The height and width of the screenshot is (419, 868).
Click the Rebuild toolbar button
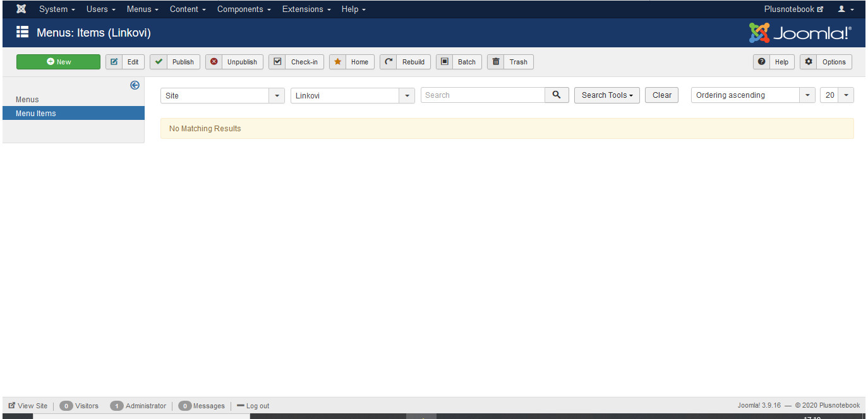[405, 62]
